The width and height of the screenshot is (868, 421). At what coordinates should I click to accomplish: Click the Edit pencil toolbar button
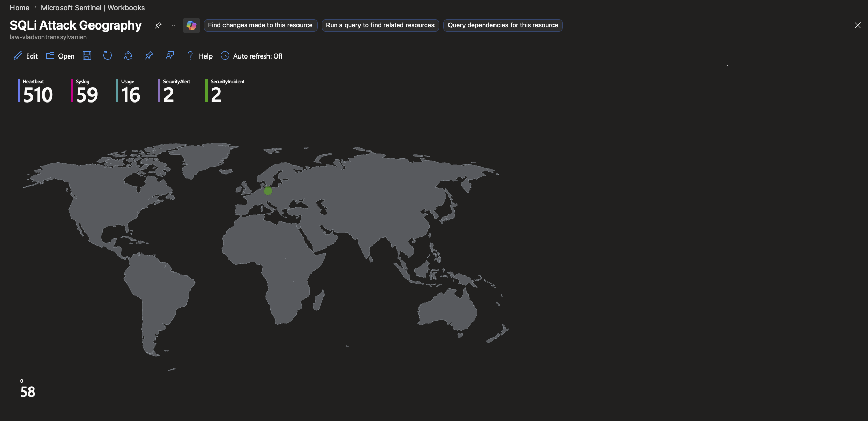click(25, 56)
